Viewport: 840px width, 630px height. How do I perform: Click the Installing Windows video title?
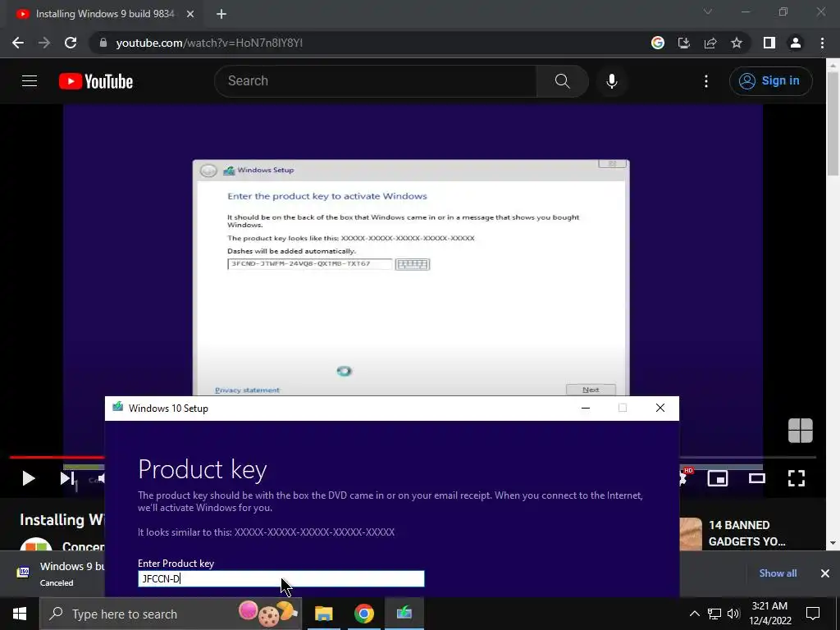(x=62, y=519)
